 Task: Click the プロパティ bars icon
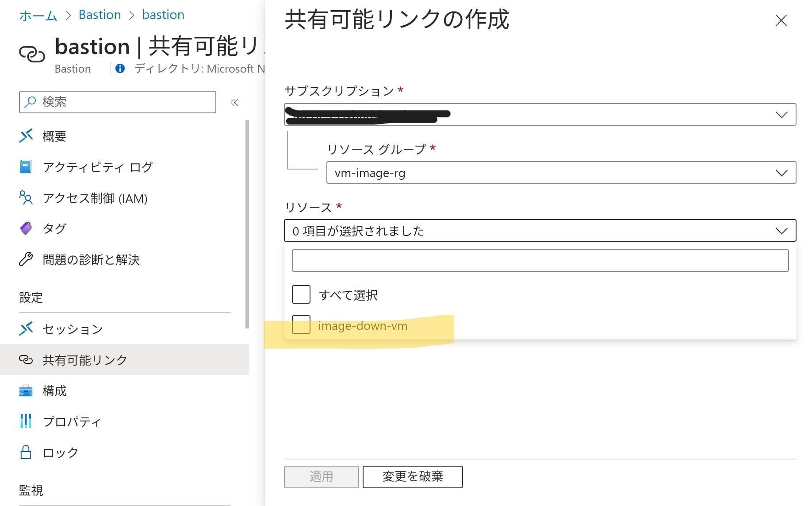pyautogui.click(x=26, y=421)
